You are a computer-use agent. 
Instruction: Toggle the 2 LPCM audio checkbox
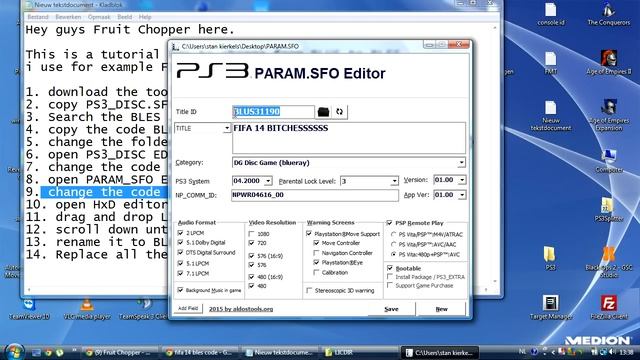180,233
